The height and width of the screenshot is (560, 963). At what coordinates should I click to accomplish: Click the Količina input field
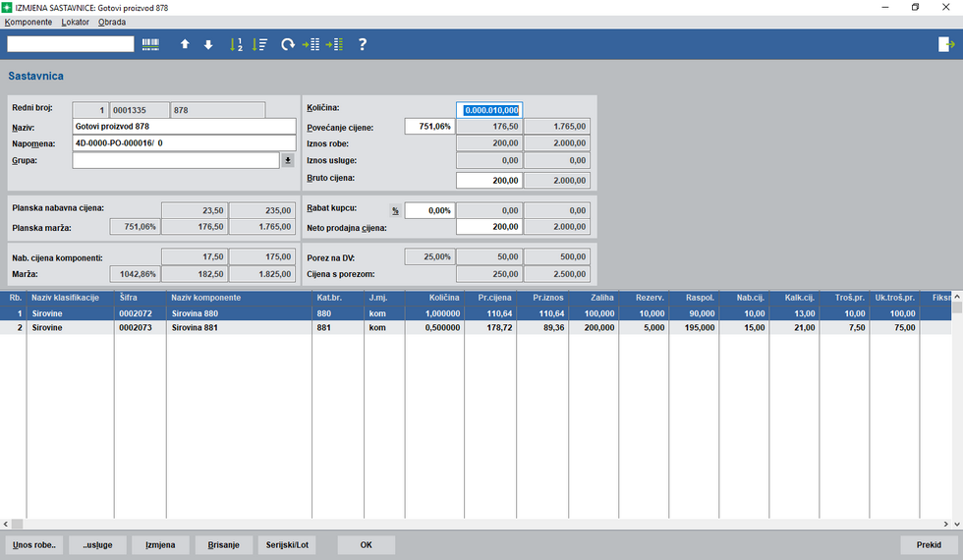pos(489,110)
